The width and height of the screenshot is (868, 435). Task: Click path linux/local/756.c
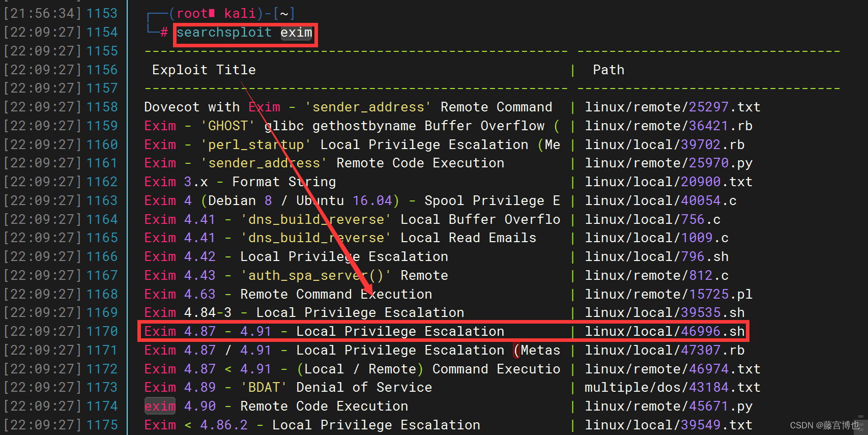coord(652,219)
